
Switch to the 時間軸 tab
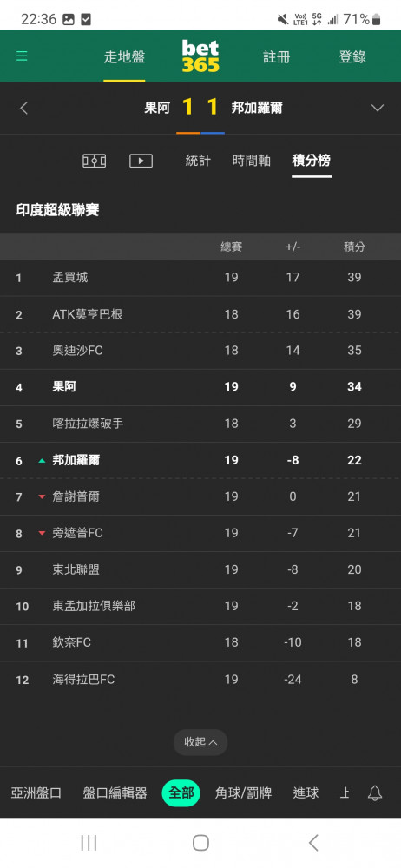tap(252, 161)
